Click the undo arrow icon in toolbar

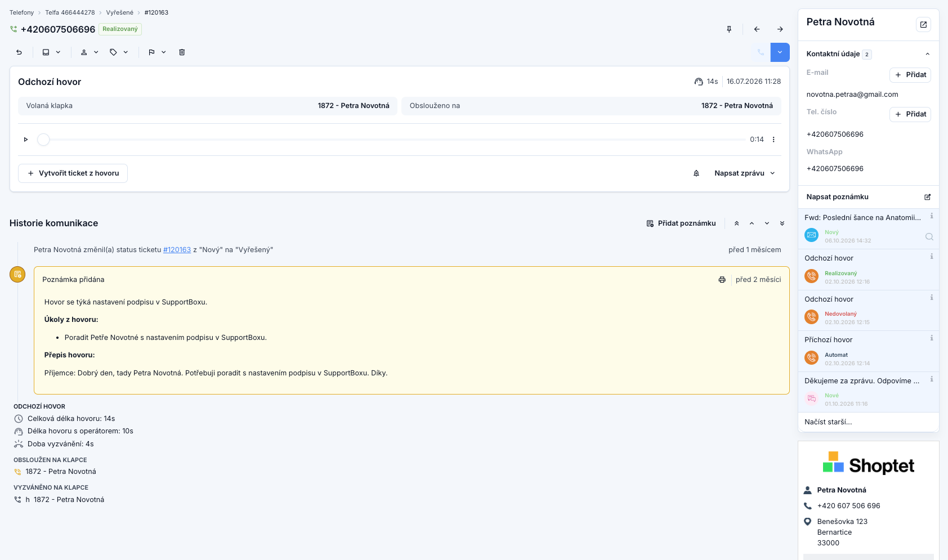19,52
